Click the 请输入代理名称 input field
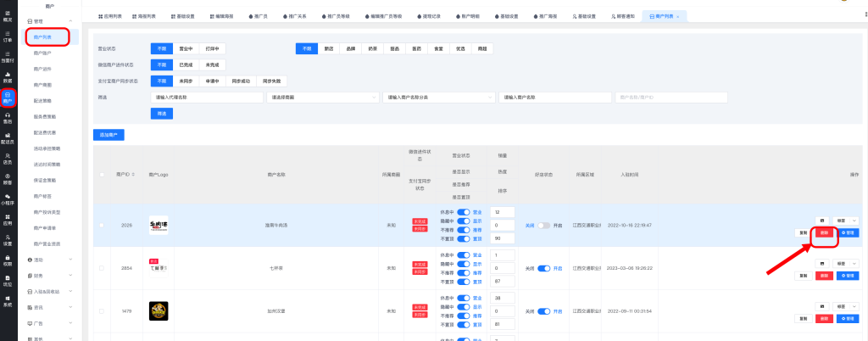This screenshot has height=341, width=868. pyautogui.click(x=203, y=98)
